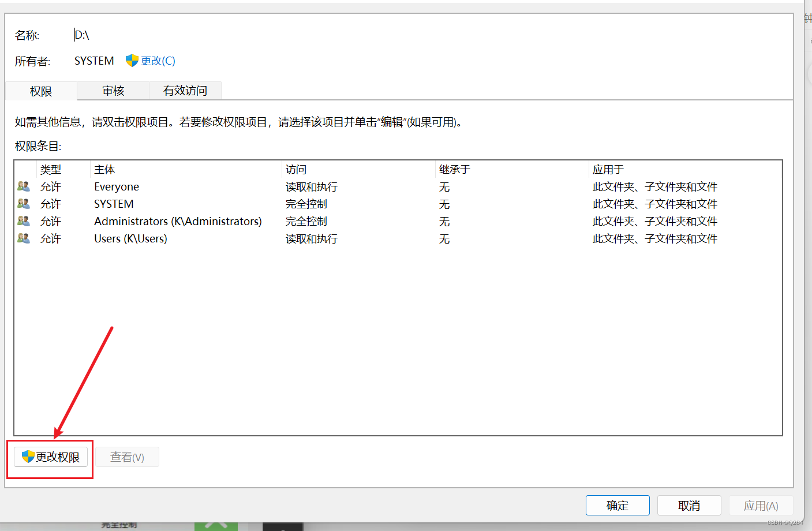Sort entries by the 类型 column header
Screen dimensions: 812x531
pyautogui.click(x=50, y=169)
